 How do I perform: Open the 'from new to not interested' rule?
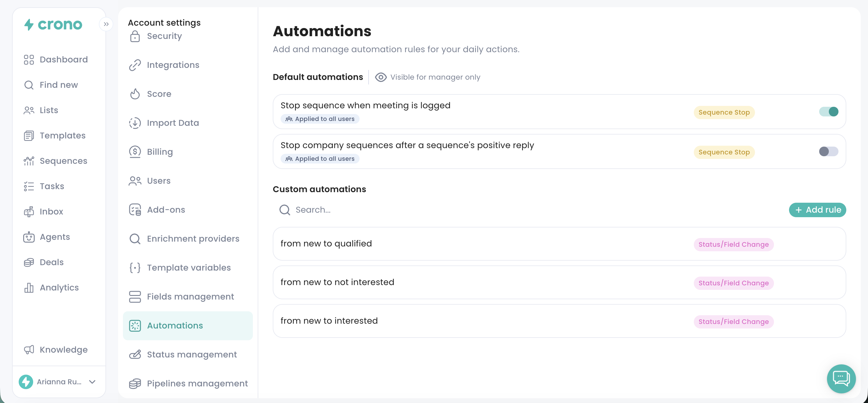[x=559, y=282]
